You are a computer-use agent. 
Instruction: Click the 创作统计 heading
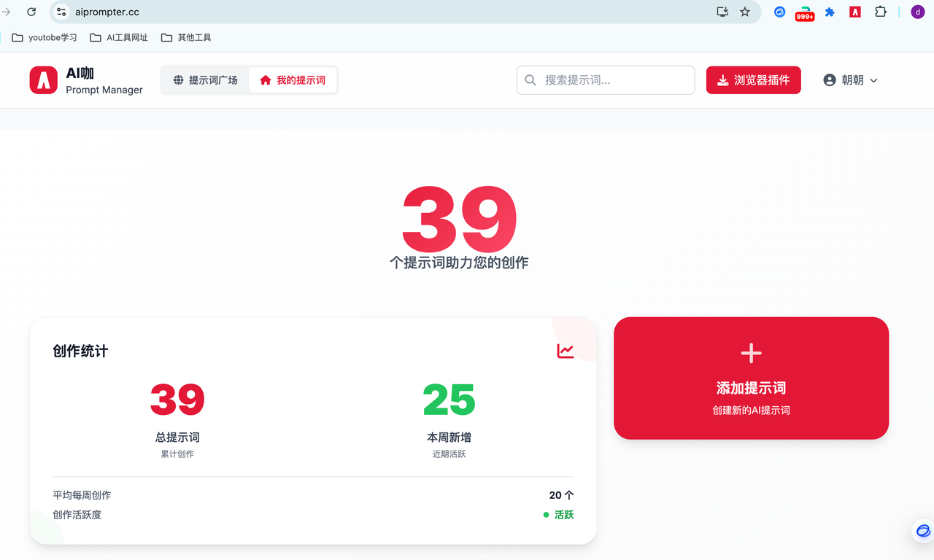click(80, 351)
